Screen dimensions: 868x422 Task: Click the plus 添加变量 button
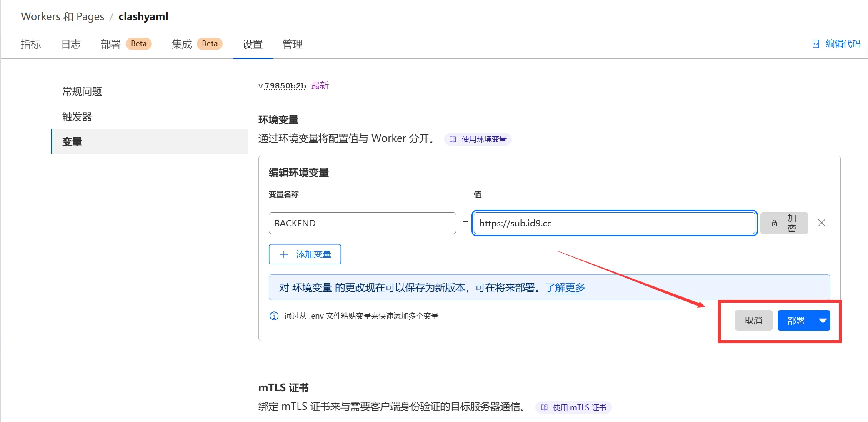click(x=305, y=254)
